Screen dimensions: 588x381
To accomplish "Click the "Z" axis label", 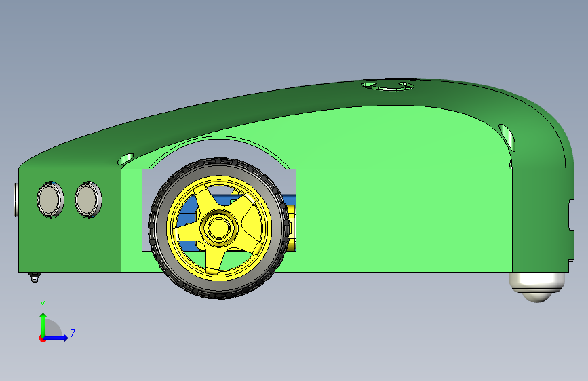I will [x=73, y=334].
